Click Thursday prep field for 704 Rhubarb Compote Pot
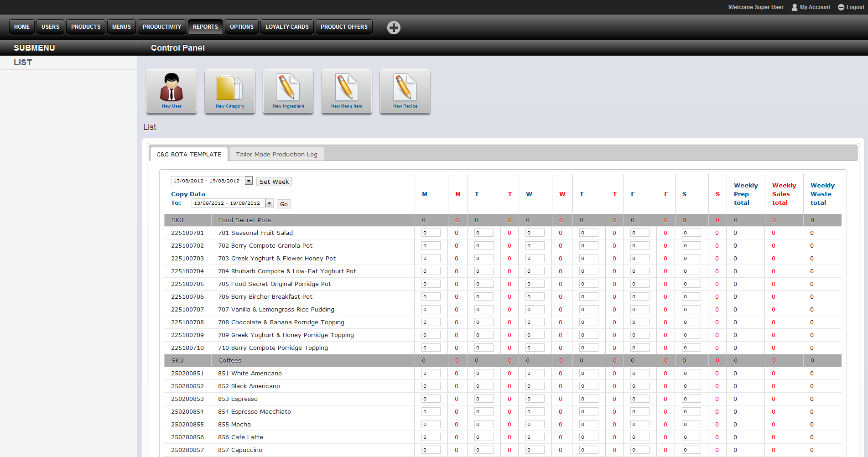Screen dimensions: 868x457 point(588,271)
